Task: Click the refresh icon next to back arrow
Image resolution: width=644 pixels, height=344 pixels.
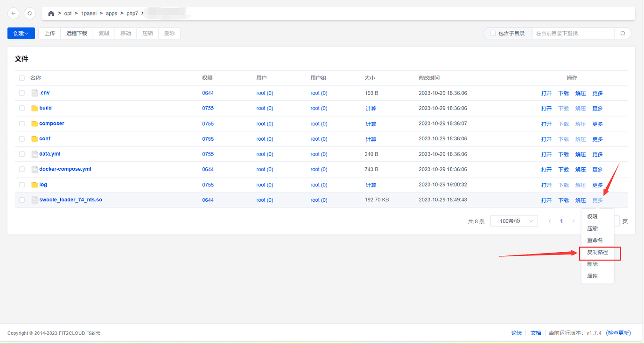Action: (x=29, y=13)
